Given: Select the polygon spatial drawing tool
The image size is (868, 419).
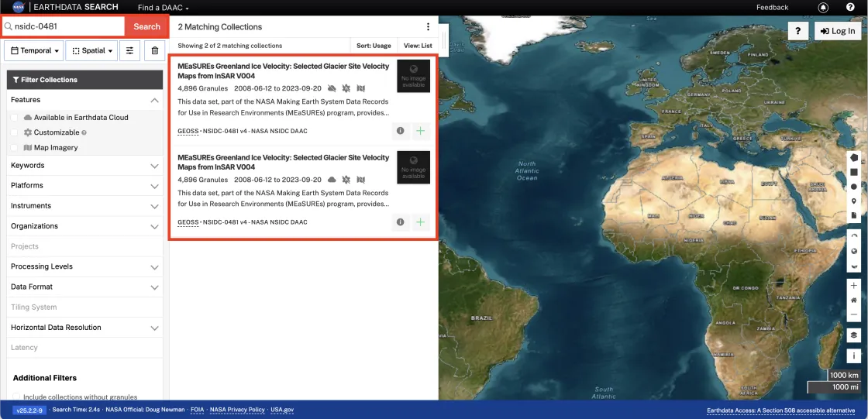Looking at the screenshot, I should coord(854,157).
